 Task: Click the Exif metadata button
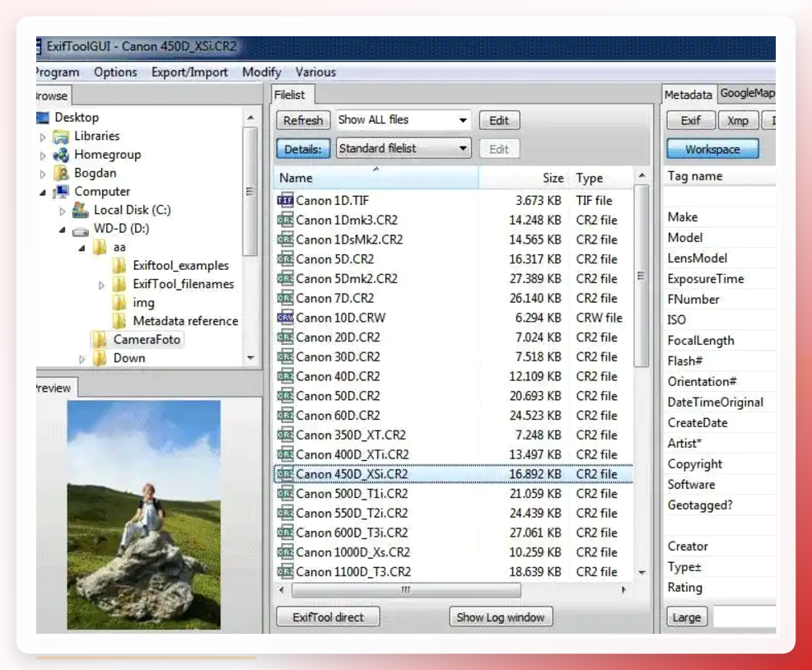tap(691, 121)
